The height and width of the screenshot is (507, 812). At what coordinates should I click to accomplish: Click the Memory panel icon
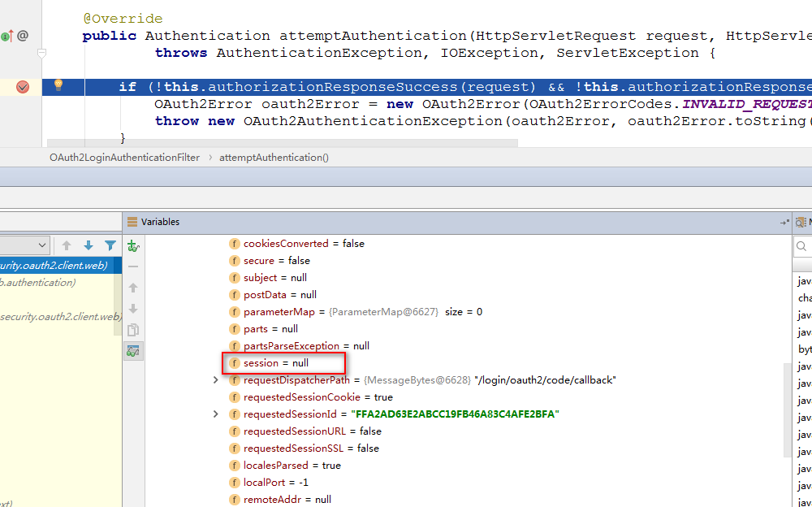pyautogui.click(x=802, y=222)
